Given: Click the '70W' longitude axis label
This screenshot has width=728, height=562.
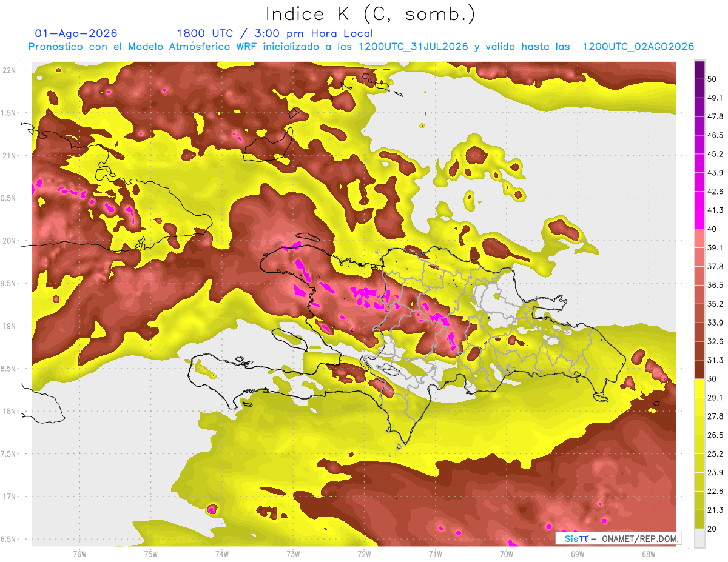Looking at the screenshot, I should pyautogui.click(x=507, y=554).
